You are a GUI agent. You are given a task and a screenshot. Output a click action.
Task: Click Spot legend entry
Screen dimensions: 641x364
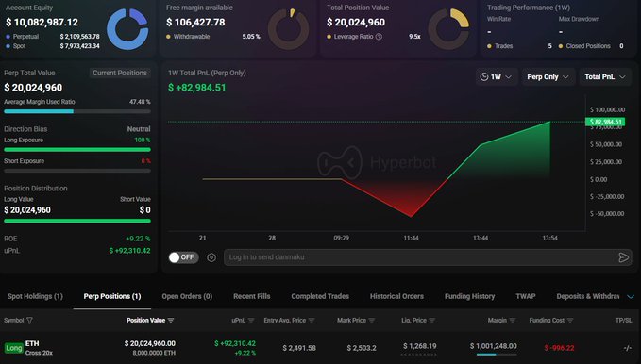coord(16,46)
